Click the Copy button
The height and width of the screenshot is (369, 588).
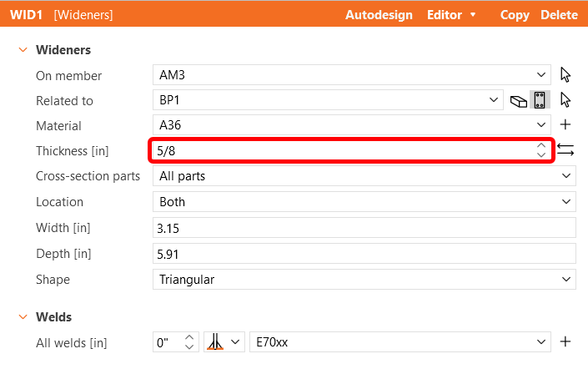click(x=515, y=14)
